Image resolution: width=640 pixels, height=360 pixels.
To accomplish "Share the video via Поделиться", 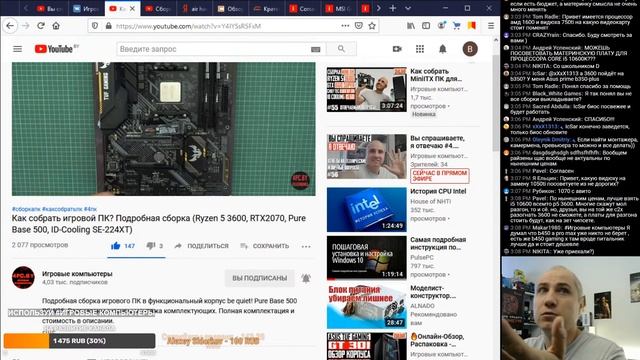I will click(x=202, y=246).
